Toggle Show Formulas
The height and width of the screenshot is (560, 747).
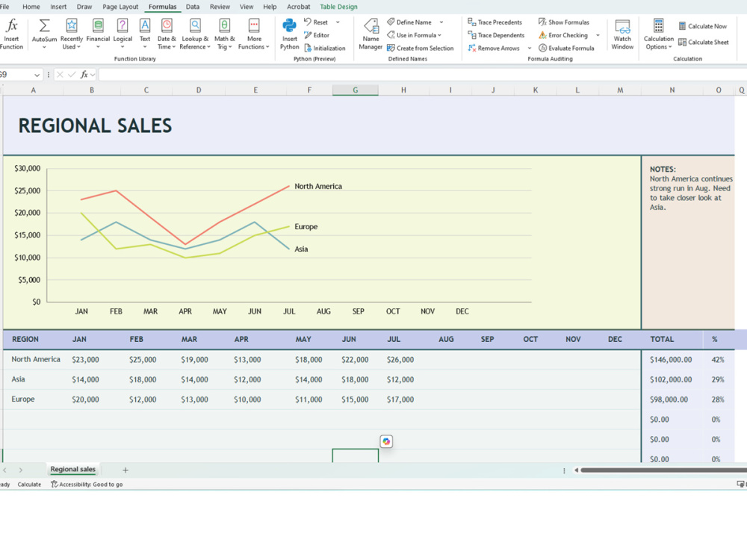pyautogui.click(x=564, y=22)
